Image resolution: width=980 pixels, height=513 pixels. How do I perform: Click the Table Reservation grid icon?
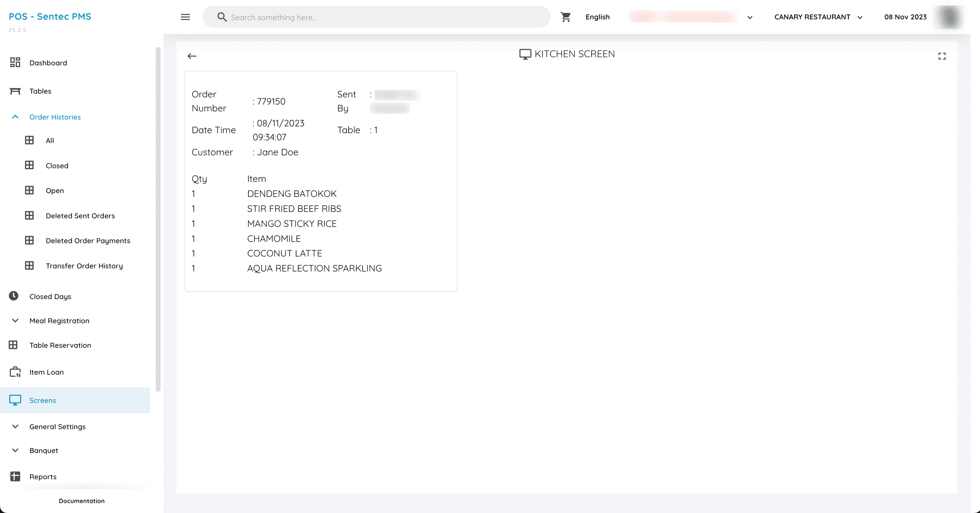pyautogui.click(x=13, y=345)
